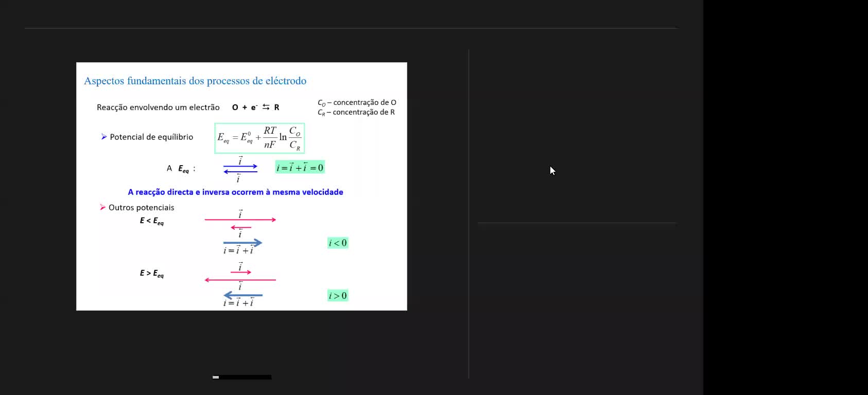
Task: Click the 'E > Eeq' label
Action: (x=151, y=273)
